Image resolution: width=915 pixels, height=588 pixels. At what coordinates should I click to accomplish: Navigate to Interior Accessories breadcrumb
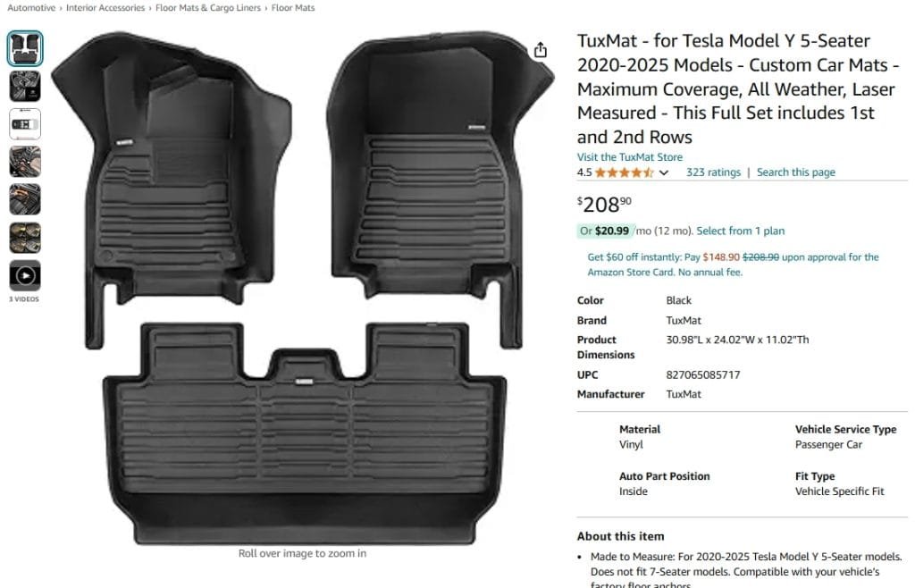pyautogui.click(x=105, y=7)
